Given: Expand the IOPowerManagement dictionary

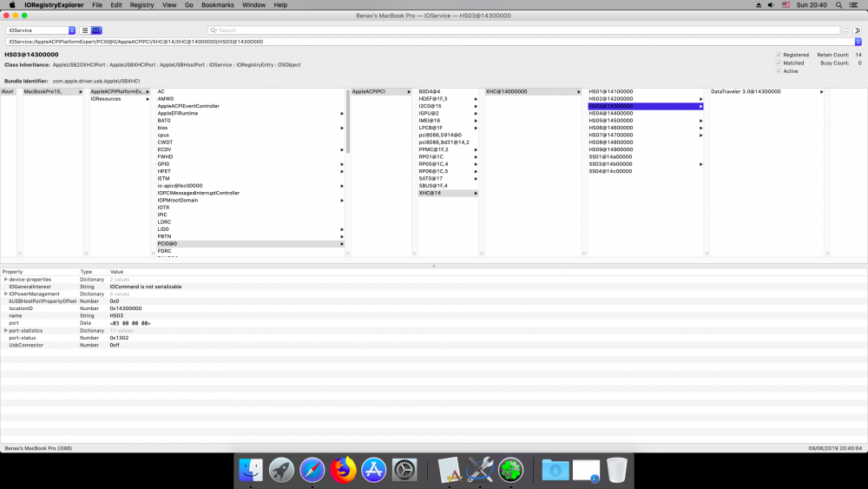Looking at the screenshot, I should (x=6, y=294).
